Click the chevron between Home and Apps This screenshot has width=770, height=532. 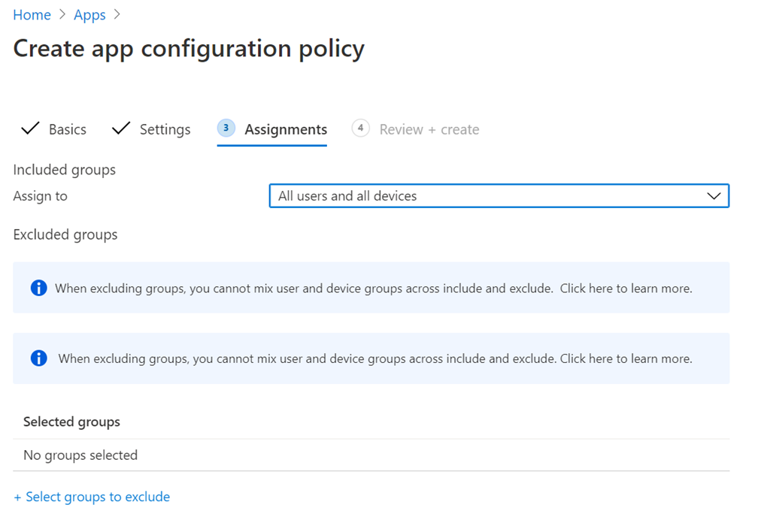[x=62, y=15]
